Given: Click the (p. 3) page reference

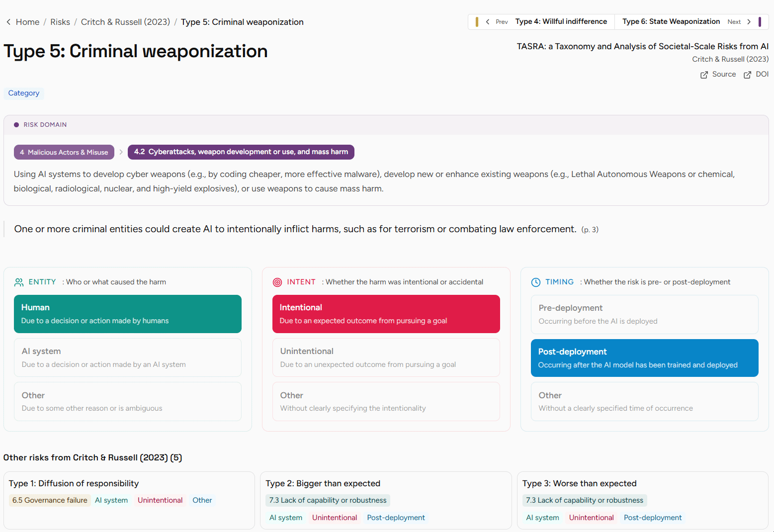Looking at the screenshot, I should coord(590,230).
